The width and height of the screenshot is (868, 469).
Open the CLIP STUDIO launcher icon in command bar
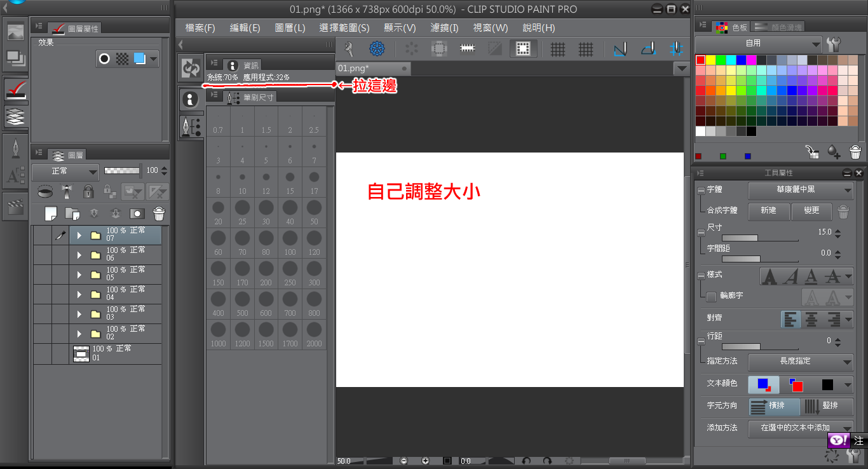tap(377, 48)
